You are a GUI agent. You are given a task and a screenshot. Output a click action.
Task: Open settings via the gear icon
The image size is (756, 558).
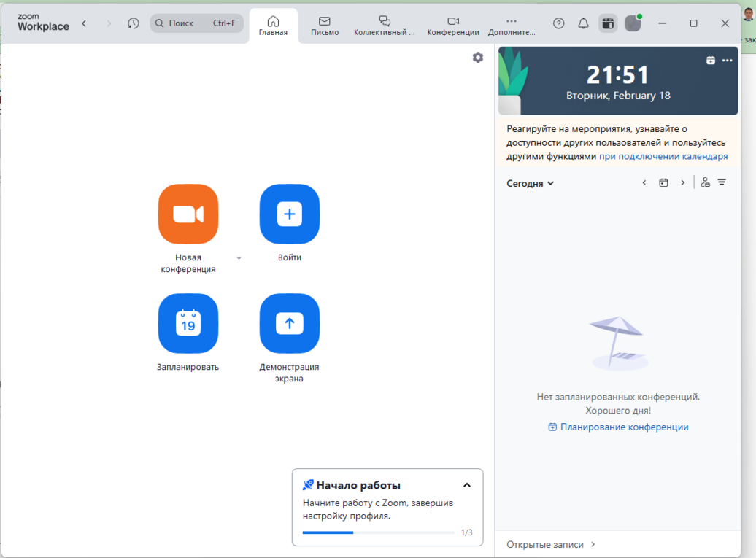478,58
